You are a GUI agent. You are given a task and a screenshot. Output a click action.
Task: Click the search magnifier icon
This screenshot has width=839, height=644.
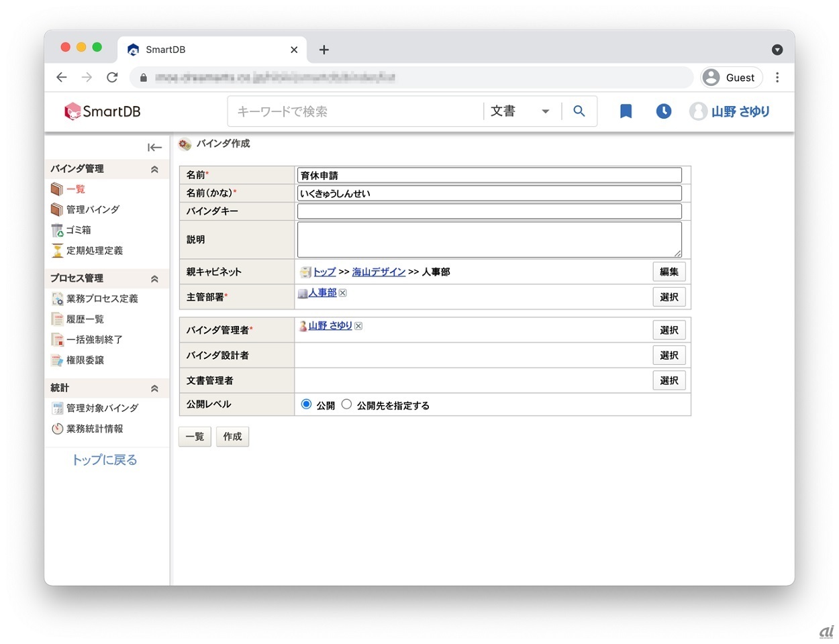(579, 111)
